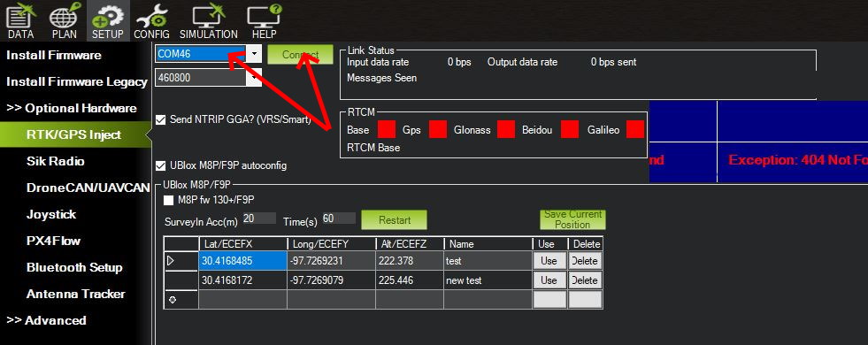The image size is (868, 345).
Task: Click the Glonass RTCM status indicator
Action: pyautogui.click(x=506, y=129)
